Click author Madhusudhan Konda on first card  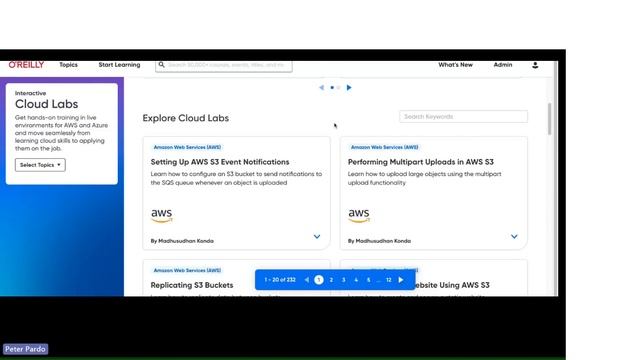(186, 241)
